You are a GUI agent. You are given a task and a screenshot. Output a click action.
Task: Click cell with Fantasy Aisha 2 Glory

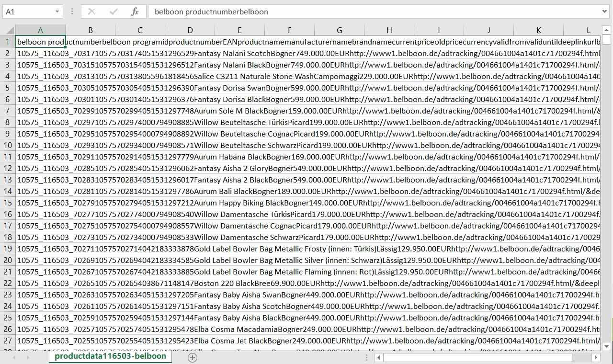point(40,168)
